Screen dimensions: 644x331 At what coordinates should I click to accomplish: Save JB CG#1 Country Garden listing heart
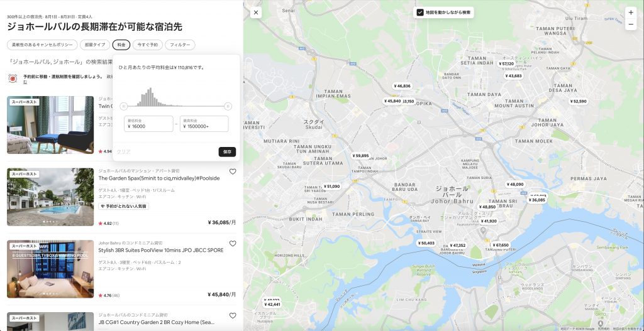tap(233, 315)
